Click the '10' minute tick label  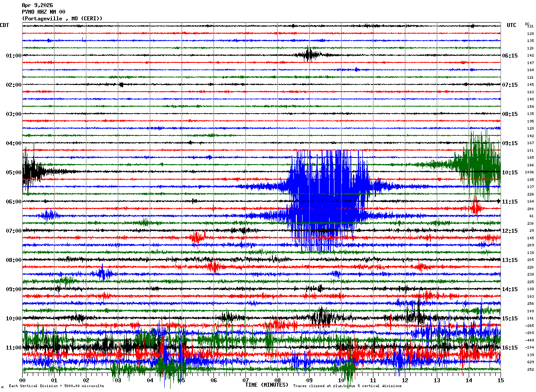tap(341, 380)
